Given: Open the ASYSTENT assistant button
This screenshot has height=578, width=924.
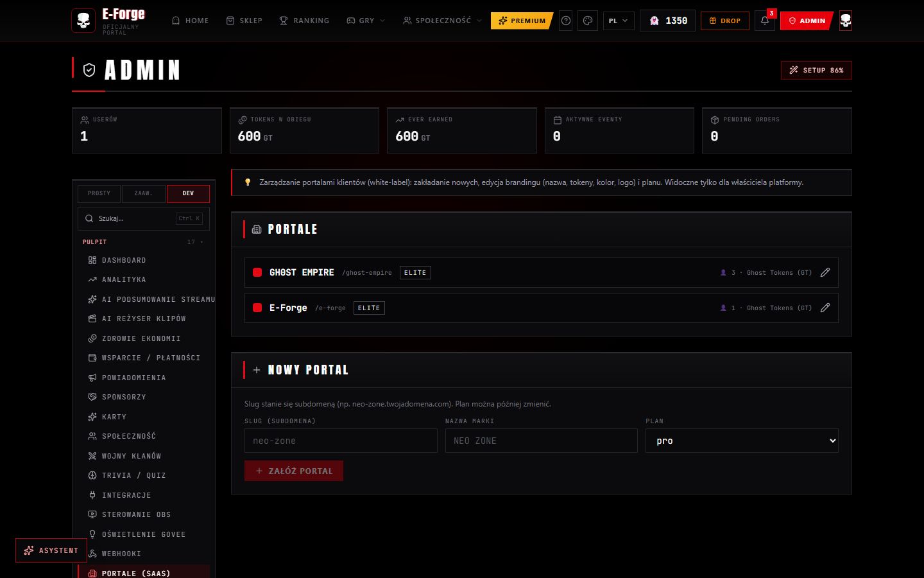Looking at the screenshot, I should (51, 550).
